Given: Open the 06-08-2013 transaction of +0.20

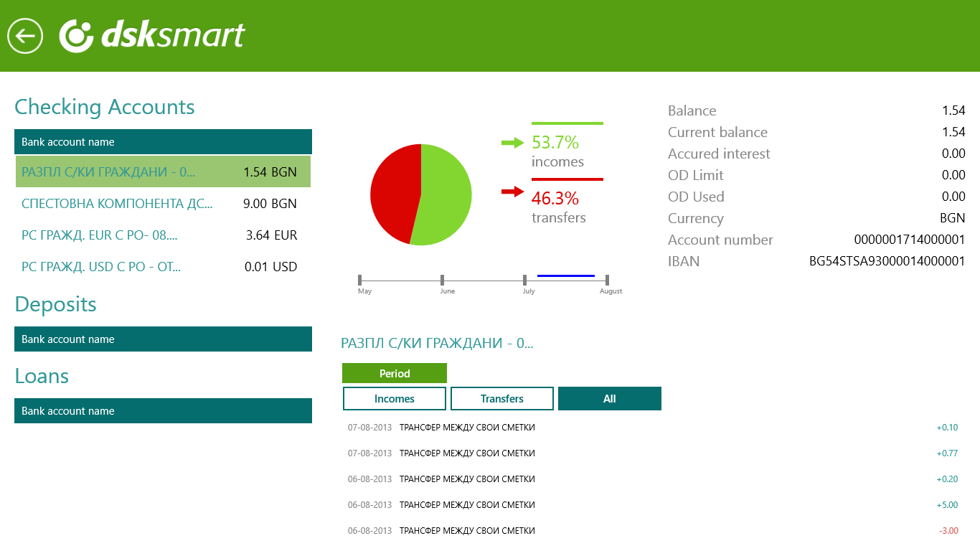Looking at the screenshot, I should click(x=653, y=479).
